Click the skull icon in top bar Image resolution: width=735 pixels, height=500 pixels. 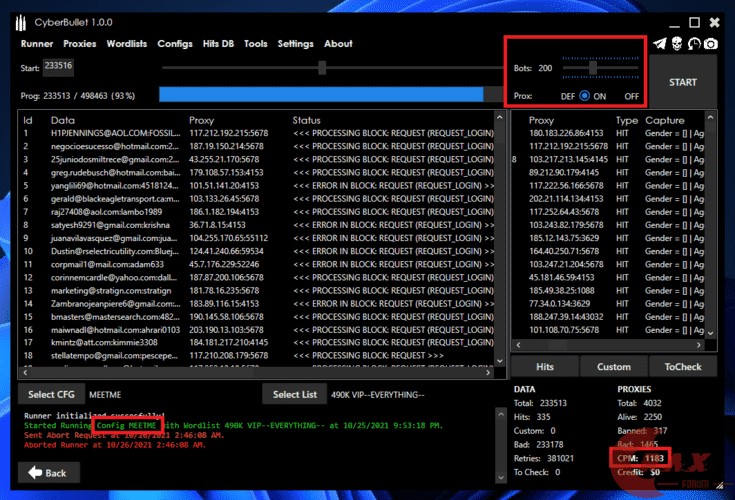pos(677,44)
